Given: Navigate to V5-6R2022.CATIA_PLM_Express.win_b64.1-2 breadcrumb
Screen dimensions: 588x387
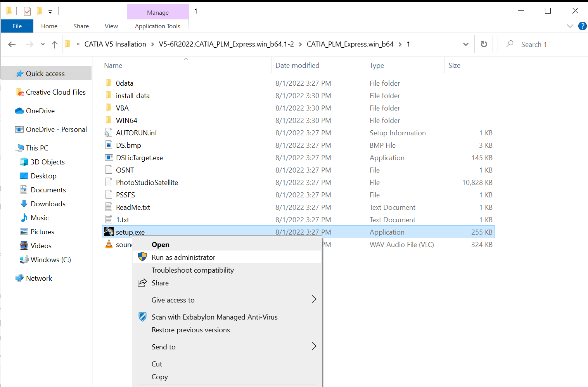Looking at the screenshot, I should point(226,44).
